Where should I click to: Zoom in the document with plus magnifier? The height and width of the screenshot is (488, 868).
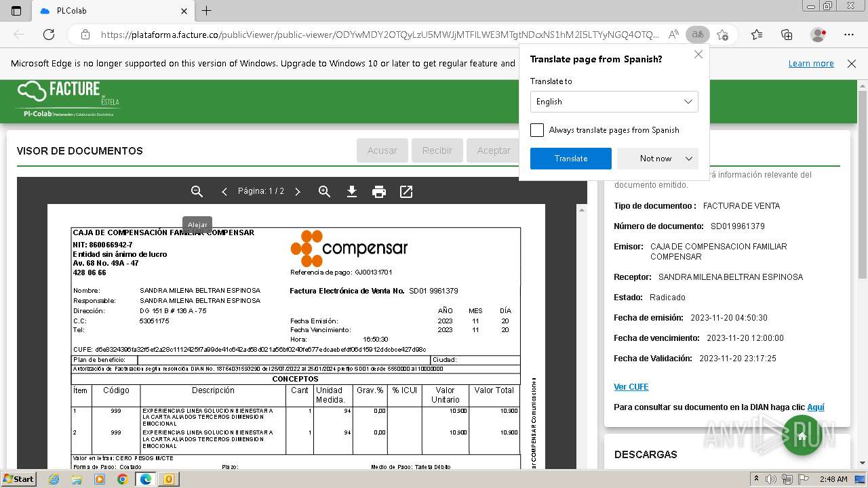324,192
